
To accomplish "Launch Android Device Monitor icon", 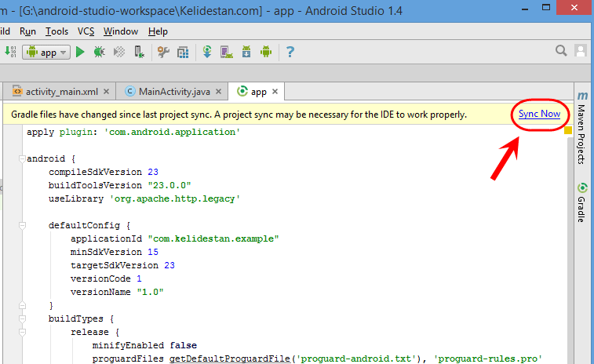I will point(266,52).
